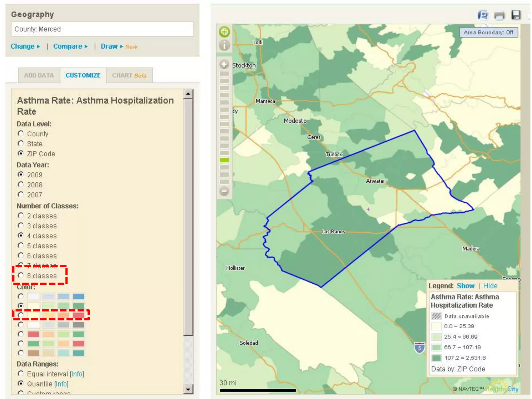
Task: Open the Compare dropdown arrow
Action: 86,46
